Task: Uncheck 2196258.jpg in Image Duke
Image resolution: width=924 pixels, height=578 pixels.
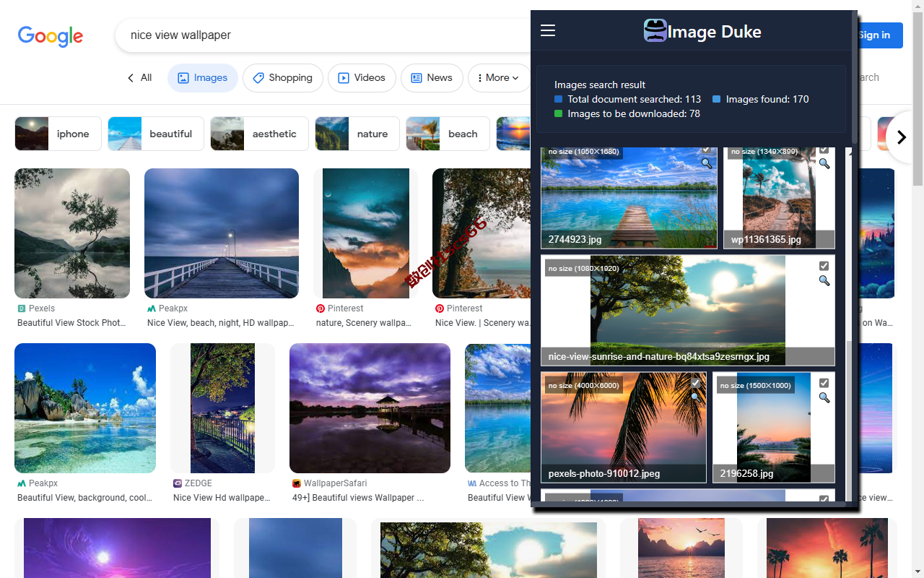Action: click(x=824, y=383)
